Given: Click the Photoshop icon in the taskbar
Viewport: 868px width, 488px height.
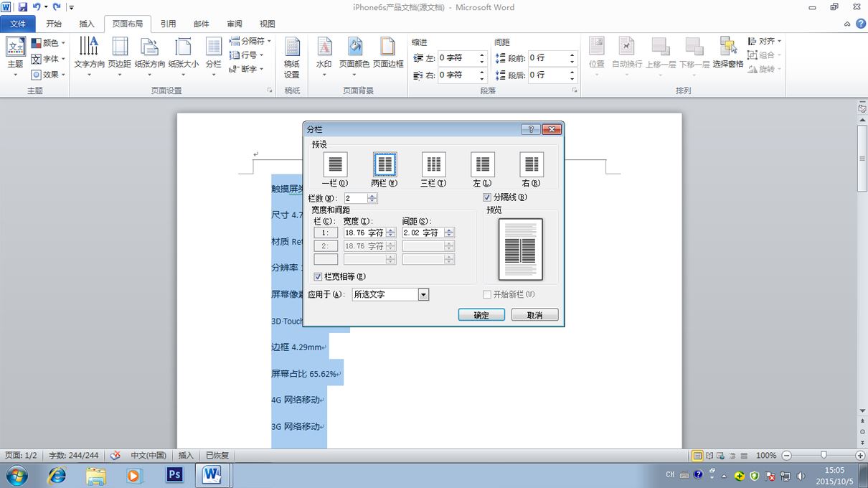Looking at the screenshot, I should tap(174, 474).
